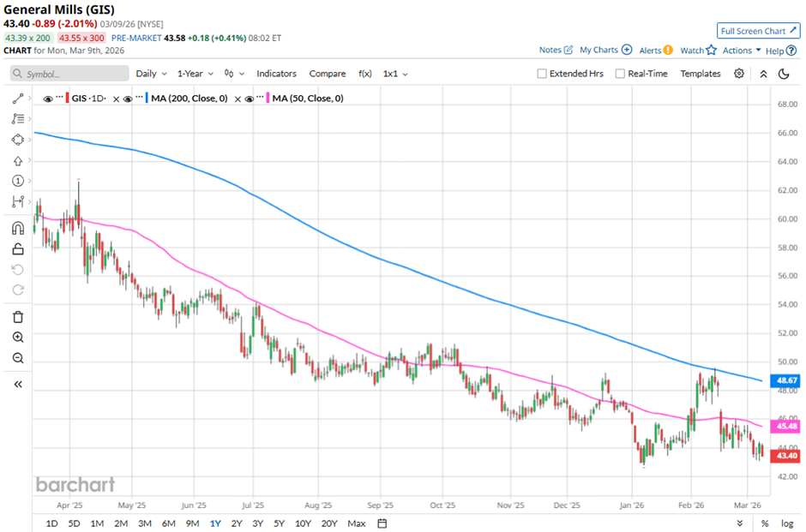Open the Indicators menu

pyautogui.click(x=277, y=74)
